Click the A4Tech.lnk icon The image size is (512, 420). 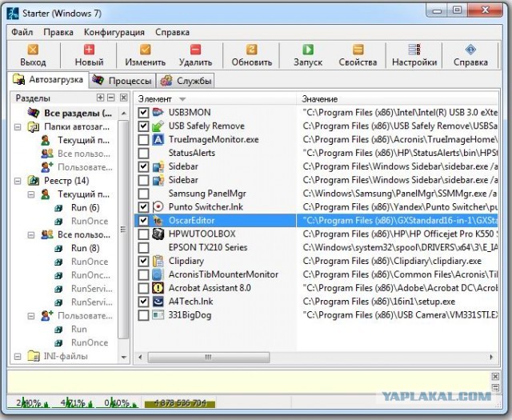(158, 302)
